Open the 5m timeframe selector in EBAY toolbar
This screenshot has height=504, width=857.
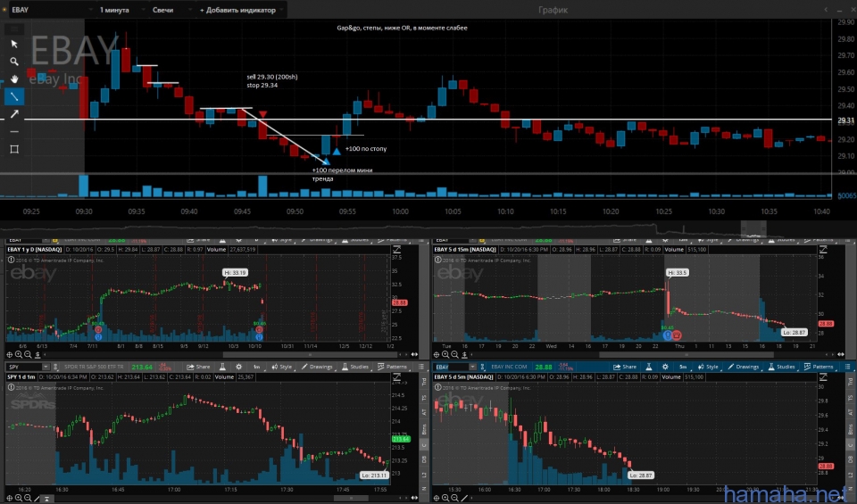click(683, 367)
